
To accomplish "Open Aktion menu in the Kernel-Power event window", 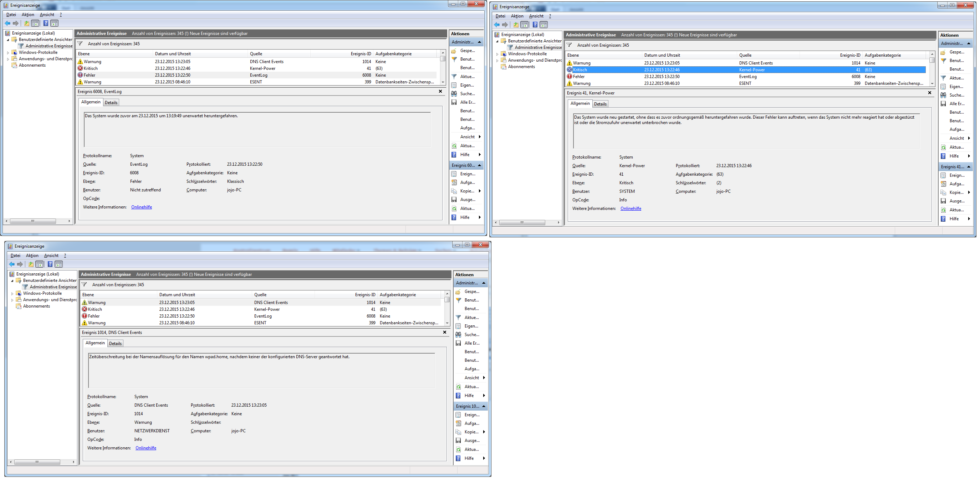I will (517, 16).
